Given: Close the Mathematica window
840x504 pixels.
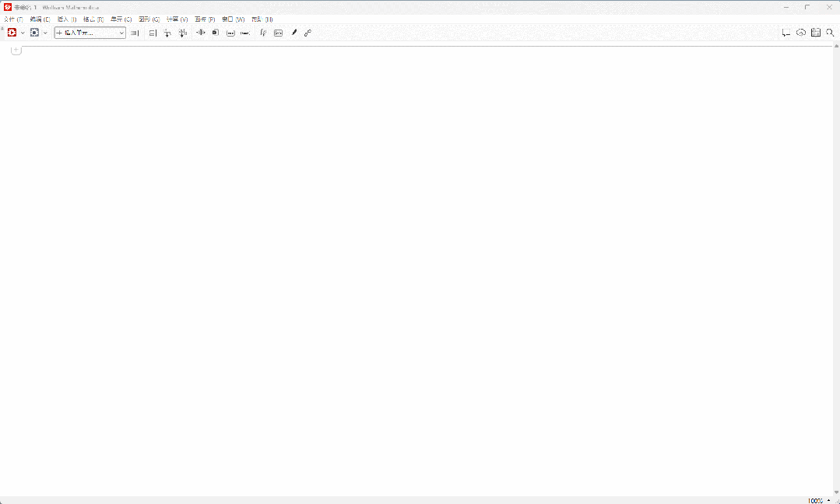Looking at the screenshot, I should click(829, 8).
